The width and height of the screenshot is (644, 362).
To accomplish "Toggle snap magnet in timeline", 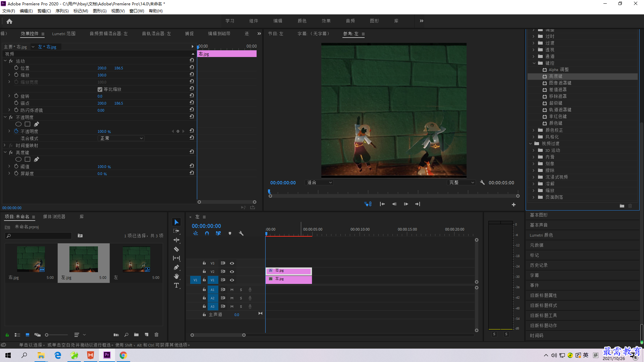I will point(207,233).
